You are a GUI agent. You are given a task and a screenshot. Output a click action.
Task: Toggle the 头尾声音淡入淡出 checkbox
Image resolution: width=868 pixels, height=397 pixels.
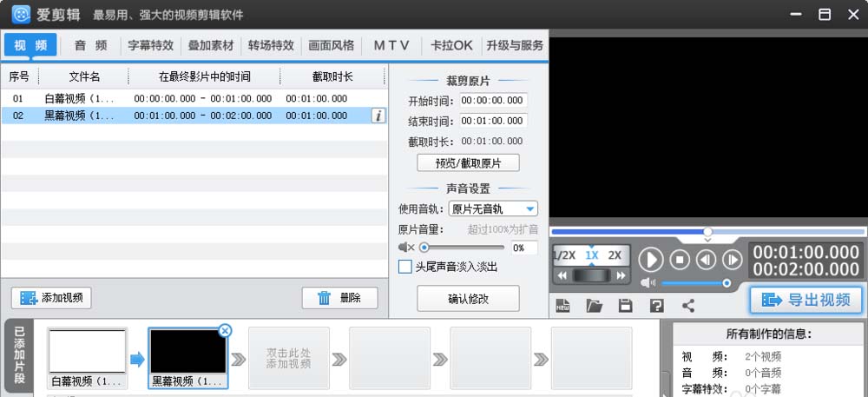(x=405, y=267)
